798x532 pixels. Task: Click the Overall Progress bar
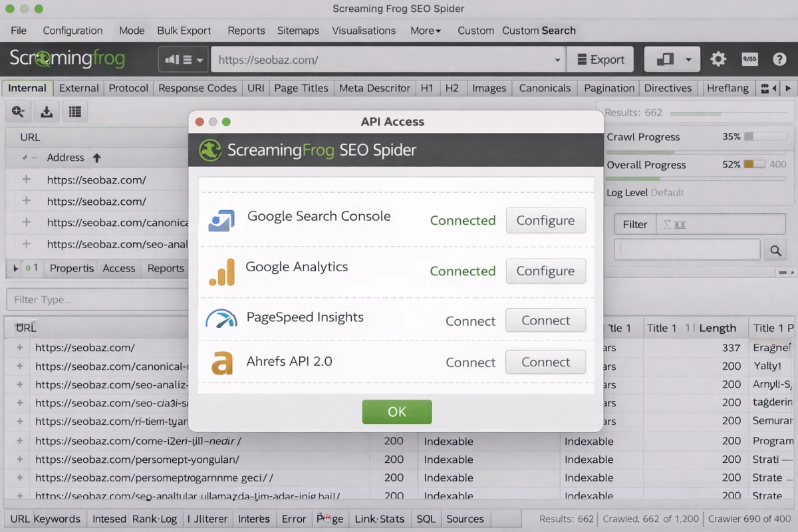click(x=754, y=164)
